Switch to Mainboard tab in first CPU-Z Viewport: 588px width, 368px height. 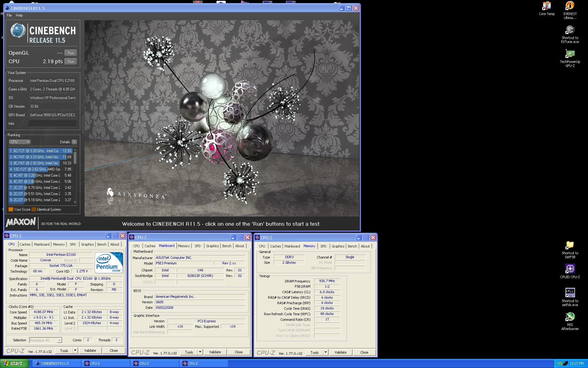click(42, 244)
